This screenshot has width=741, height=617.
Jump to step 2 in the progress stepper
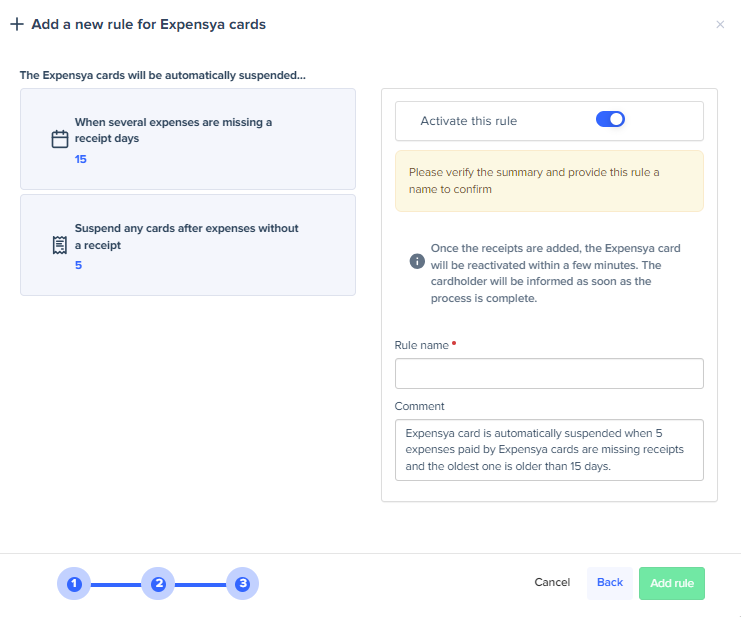(158, 583)
